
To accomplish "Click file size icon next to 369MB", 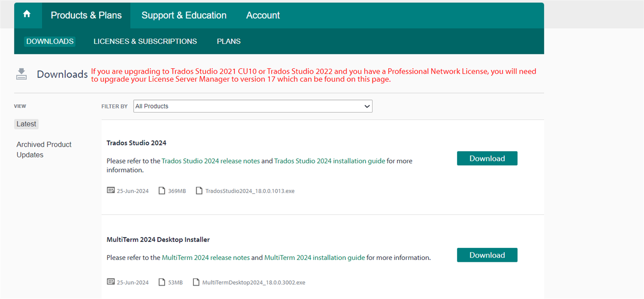I will pos(162,191).
